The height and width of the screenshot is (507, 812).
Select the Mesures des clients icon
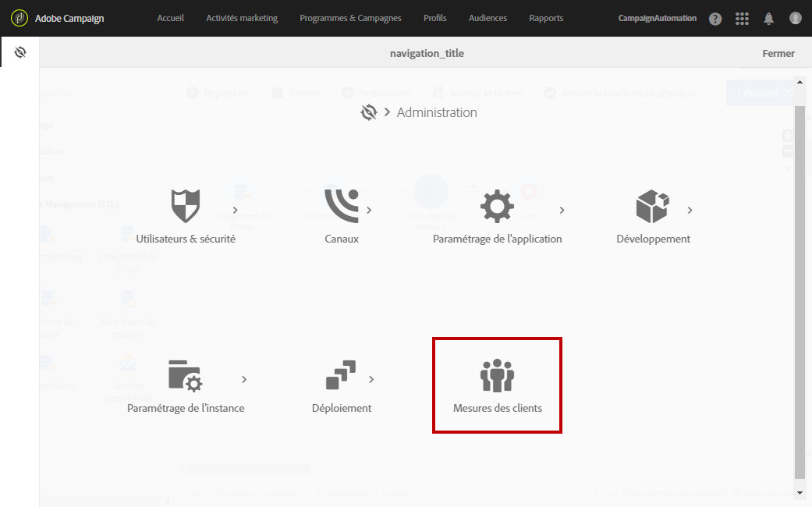(x=497, y=375)
